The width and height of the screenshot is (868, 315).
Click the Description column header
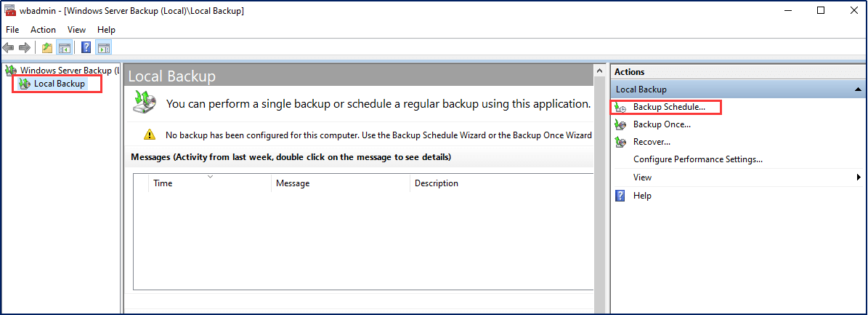click(436, 183)
